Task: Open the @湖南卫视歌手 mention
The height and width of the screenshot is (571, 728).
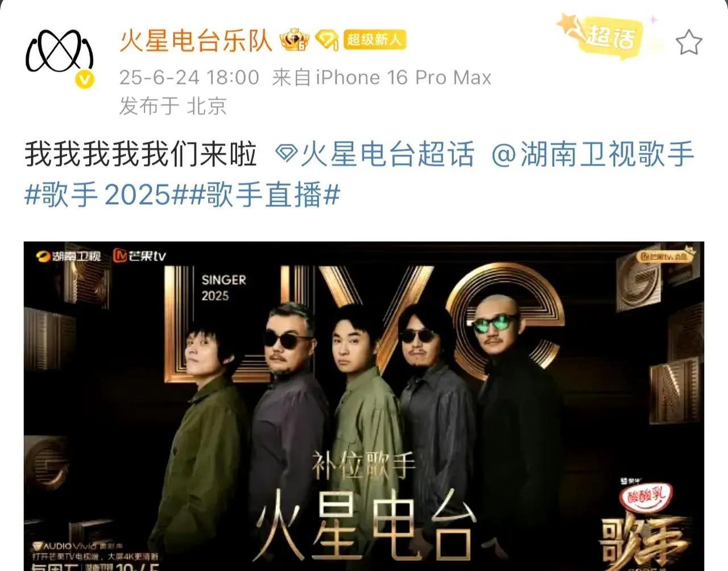Action: coord(593,154)
